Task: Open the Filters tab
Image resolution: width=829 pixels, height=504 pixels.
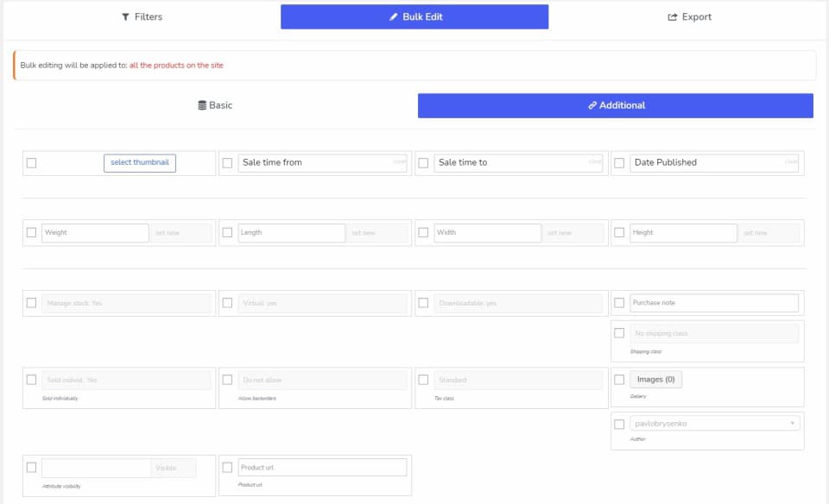Action: (142, 17)
